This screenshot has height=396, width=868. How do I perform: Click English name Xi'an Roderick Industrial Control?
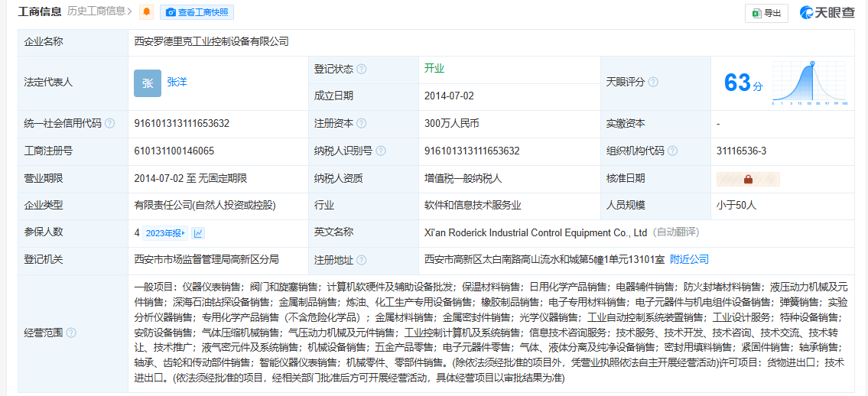536,233
